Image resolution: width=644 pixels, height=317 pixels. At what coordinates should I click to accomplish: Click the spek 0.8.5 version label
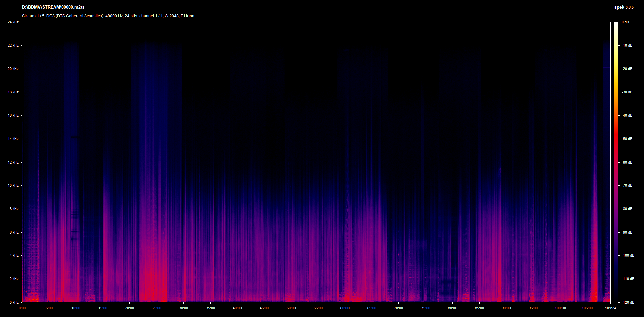coord(624,7)
